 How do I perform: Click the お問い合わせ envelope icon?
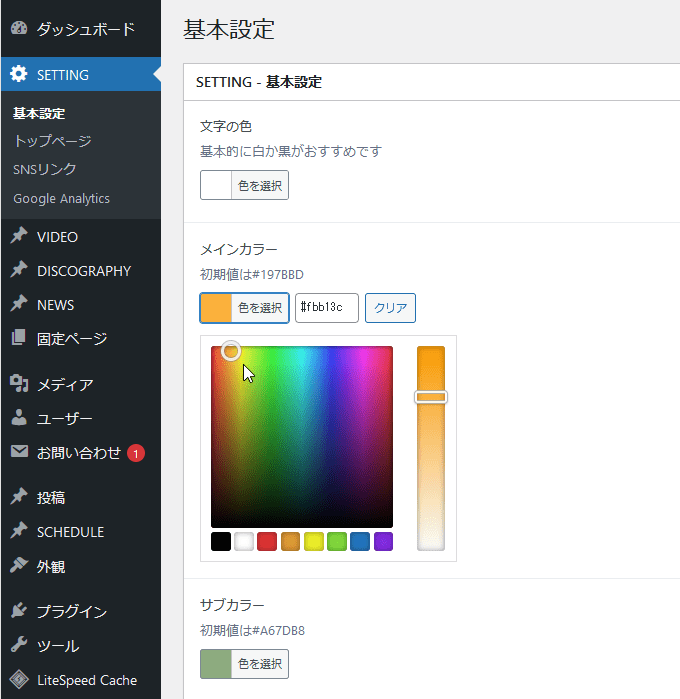pyautogui.click(x=19, y=452)
